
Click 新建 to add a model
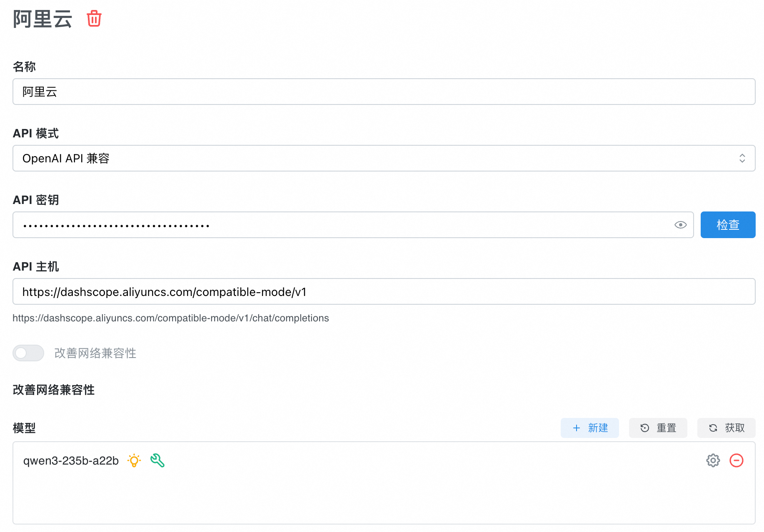point(589,428)
